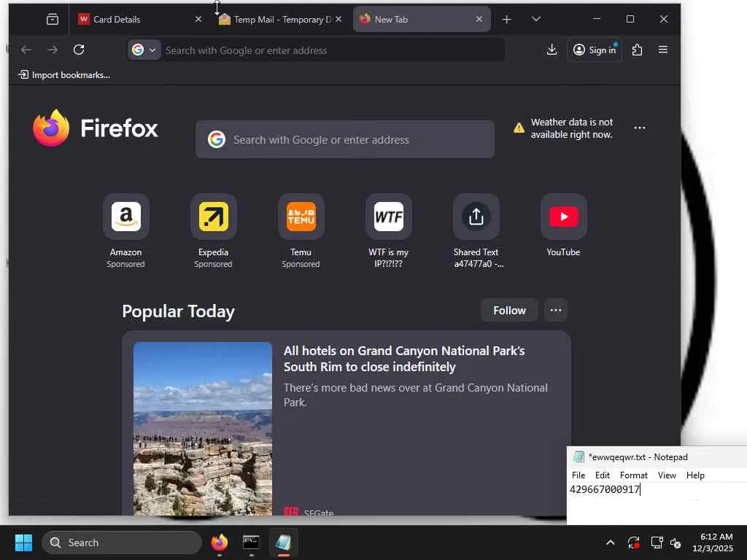This screenshot has height=560, width=747.
Task: Reload the current page
Action: pos(79,50)
